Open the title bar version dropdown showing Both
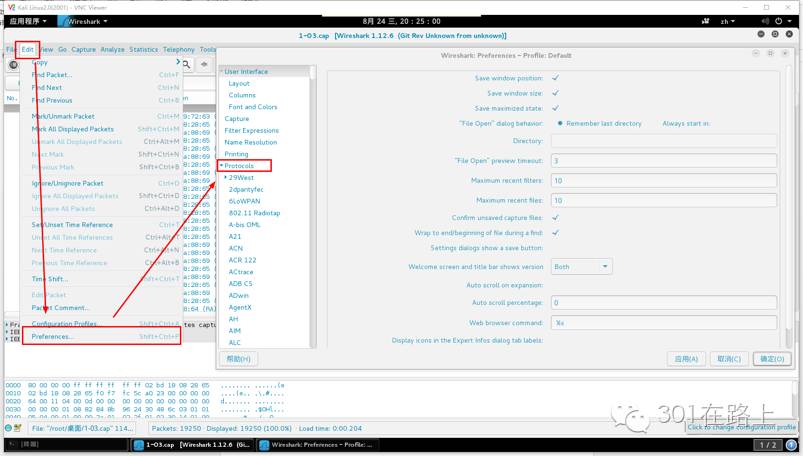Viewport: 803px width, 456px height. point(580,267)
